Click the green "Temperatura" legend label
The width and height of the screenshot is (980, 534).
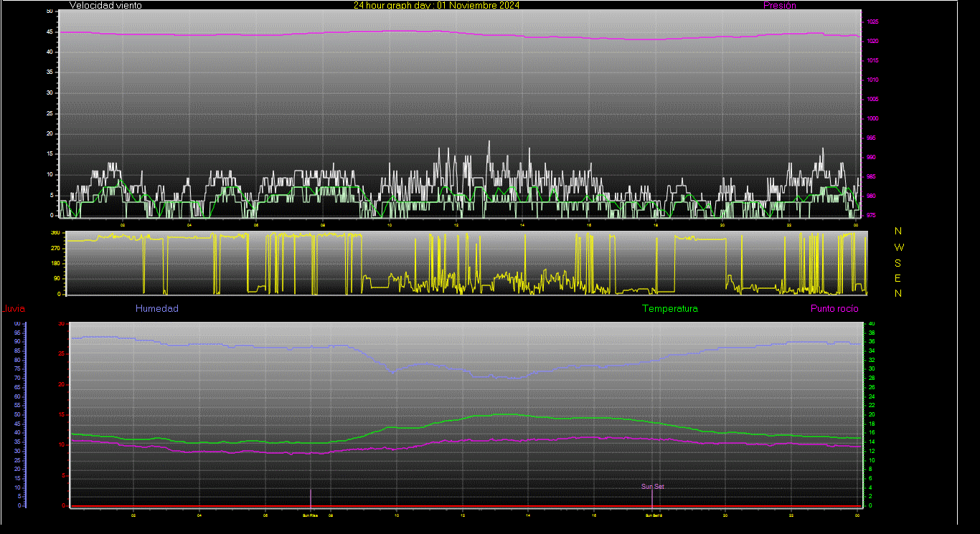click(669, 308)
